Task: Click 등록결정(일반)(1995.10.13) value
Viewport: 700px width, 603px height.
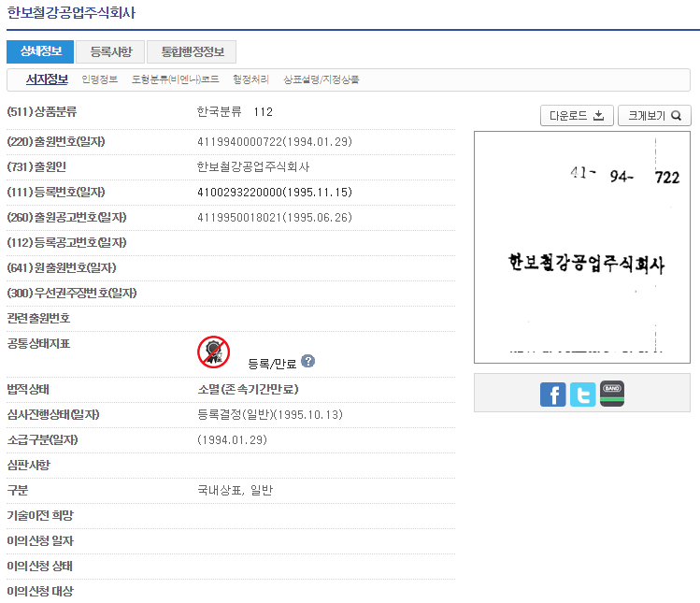Action: click(270, 414)
